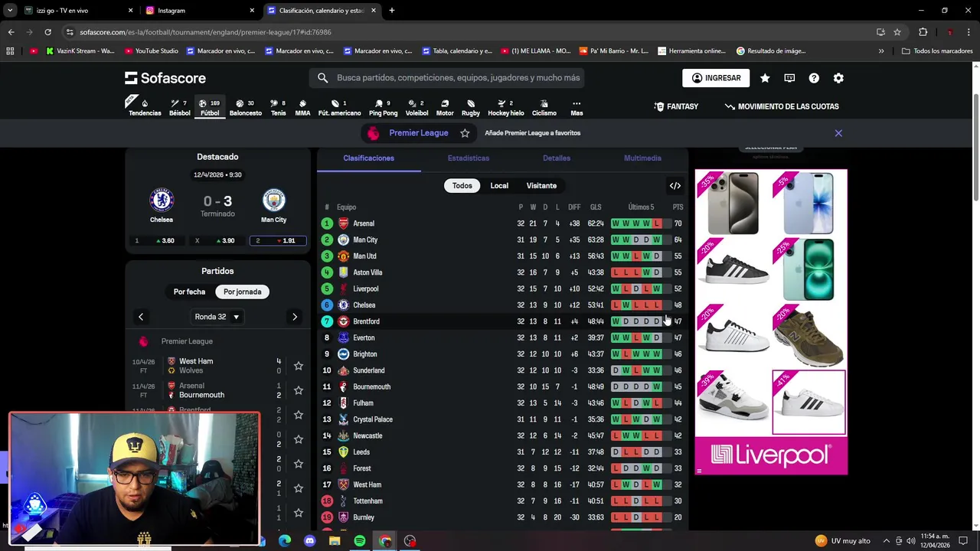Open the Sofascore settings gear

point(838,78)
